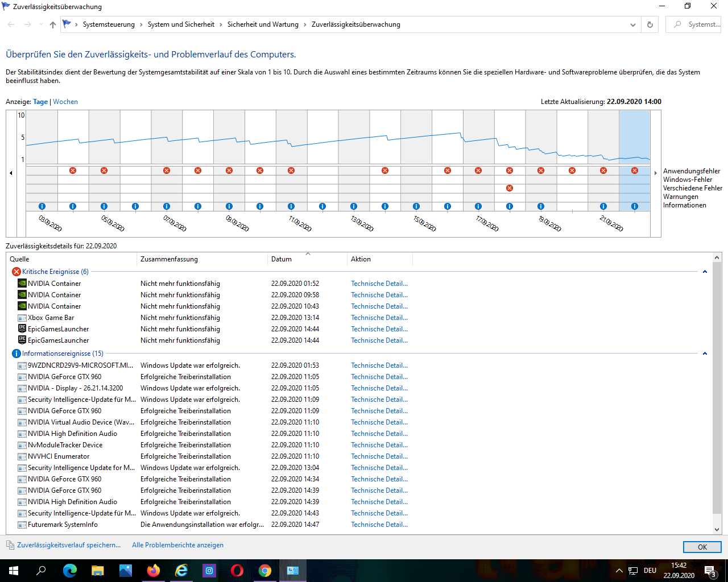Click the Xbox Game Bar row icon
Viewport: 728px width, 582px height.
click(x=22, y=318)
